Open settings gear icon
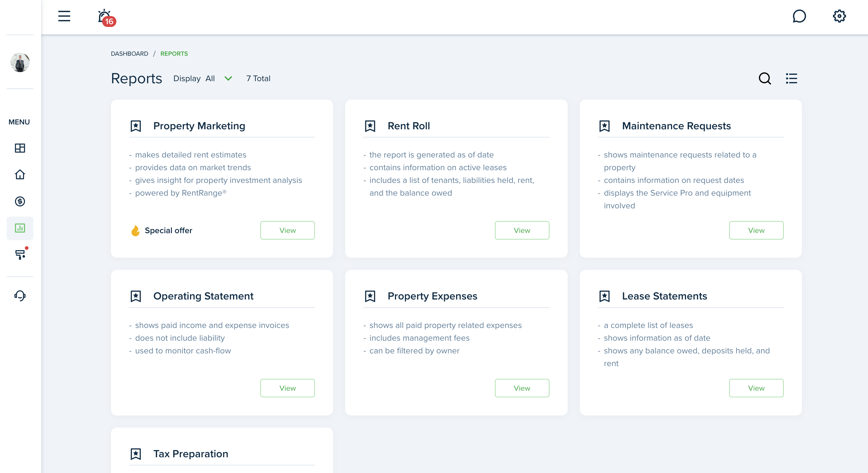Image resolution: width=868 pixels, height=473 pixels. point(839,16)
